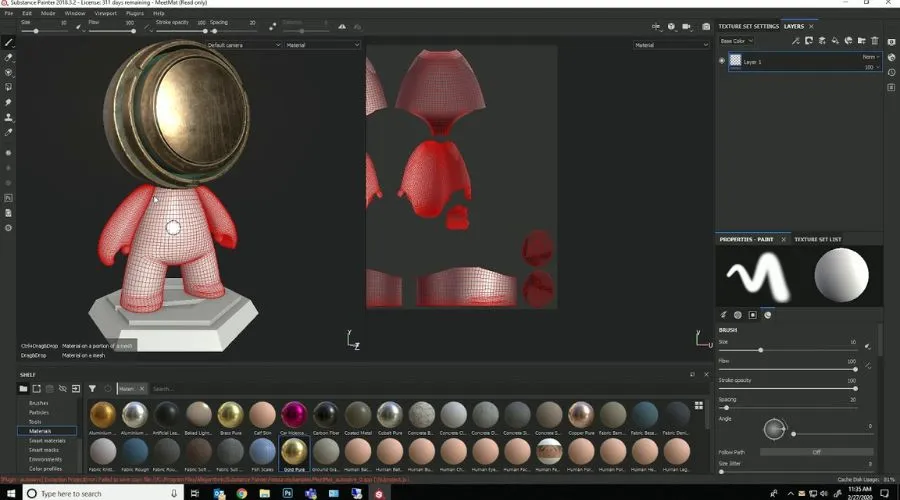The height and width of the screenshot is (500, 900).
Task: Close the Properties - Paint tab
Action: pyautogui.click(x=783, y=239)
